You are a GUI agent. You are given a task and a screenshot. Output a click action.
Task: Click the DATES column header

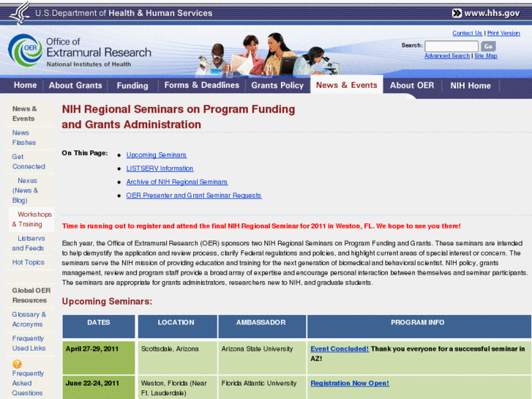(x=98, y=327)
